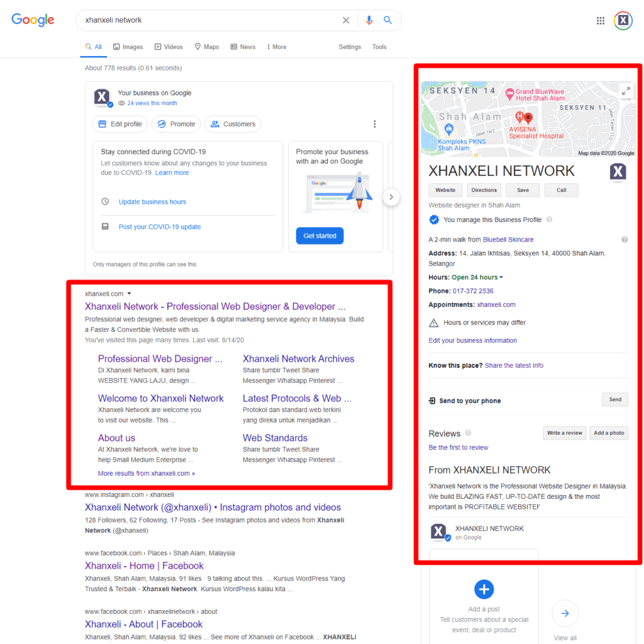Click the Website button in knowledge panel
The height and width of the screenshot is (644, 644).
point(445,190)
